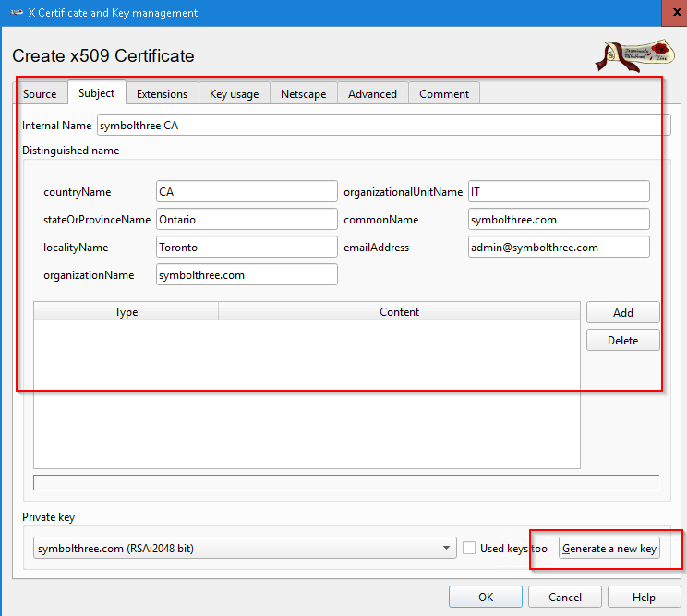This screenshot has width=687, height=616.
Task: Open the Advanced tab
Action: (372, 93)
